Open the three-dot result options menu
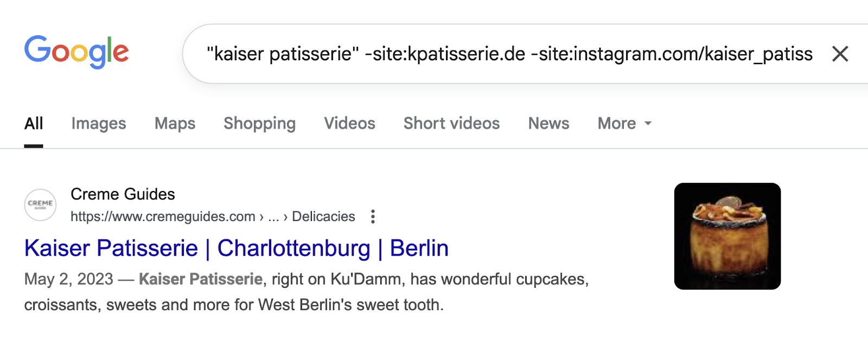Screen dimensions: 868x348 tap(373, 217)
